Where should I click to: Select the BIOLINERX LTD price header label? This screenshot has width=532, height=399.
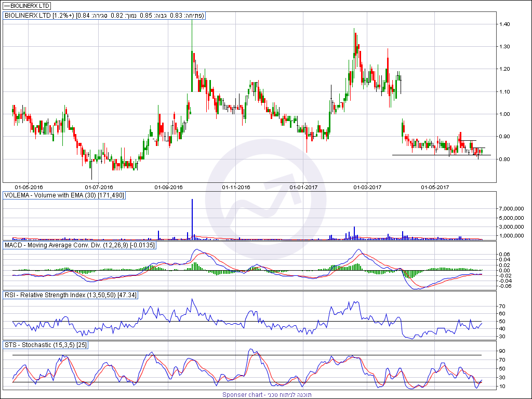click(104, 16)
